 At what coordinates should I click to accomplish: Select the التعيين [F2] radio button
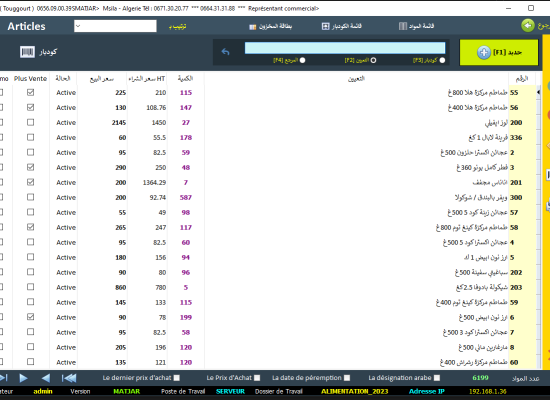373,60
